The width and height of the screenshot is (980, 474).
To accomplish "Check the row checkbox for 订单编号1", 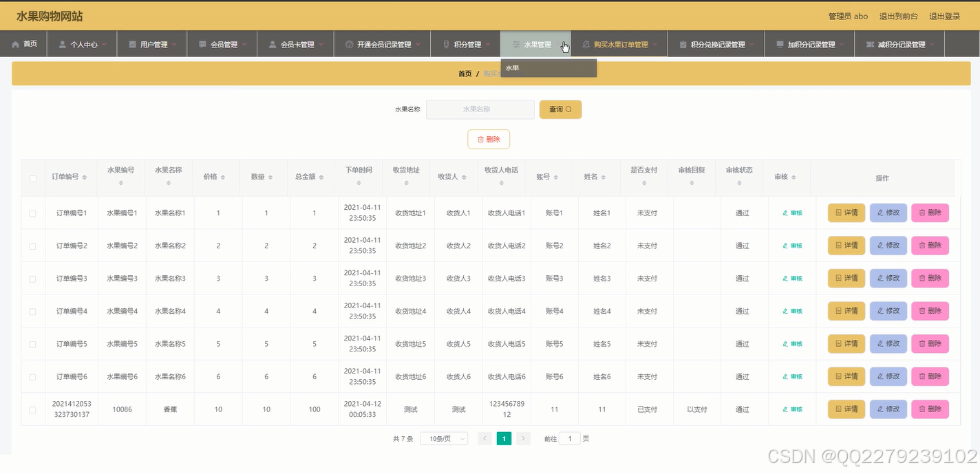I will pyautogui.click(x=32, y=213).
